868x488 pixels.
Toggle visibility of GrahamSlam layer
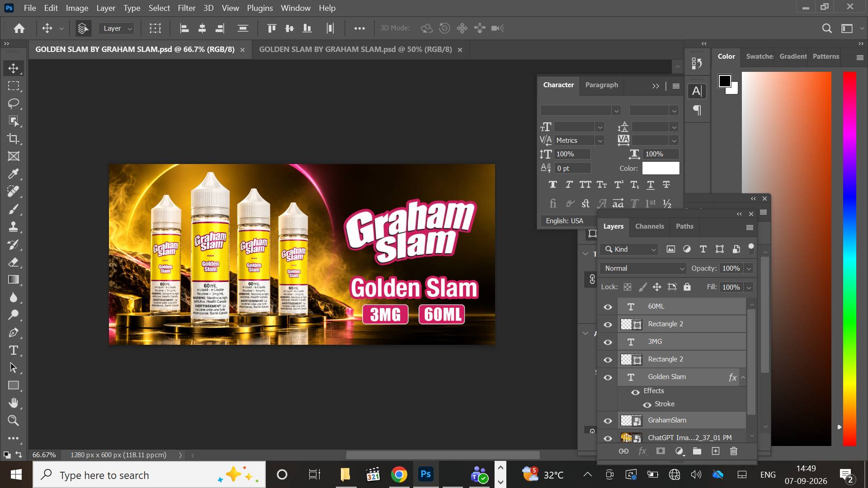608,421
